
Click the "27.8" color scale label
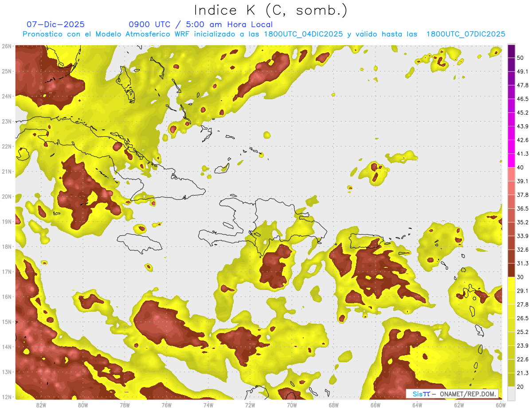point(522,305)
